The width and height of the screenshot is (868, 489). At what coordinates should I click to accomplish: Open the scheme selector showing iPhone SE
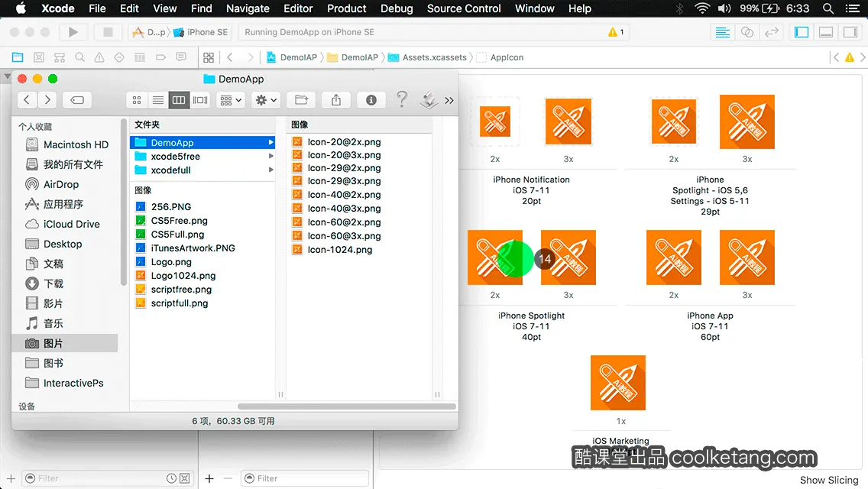point(201,32)
